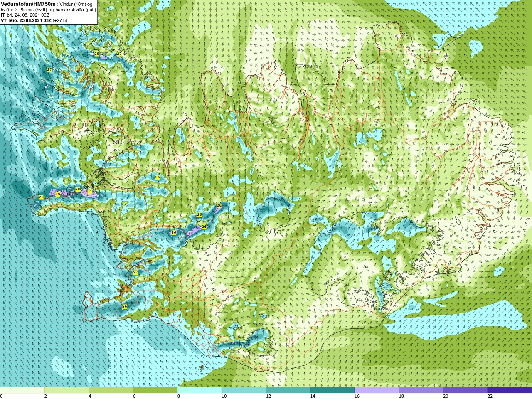Click the legend scale value 22
The width and height of the screenshot is (532, 399).
pos(490,396)
